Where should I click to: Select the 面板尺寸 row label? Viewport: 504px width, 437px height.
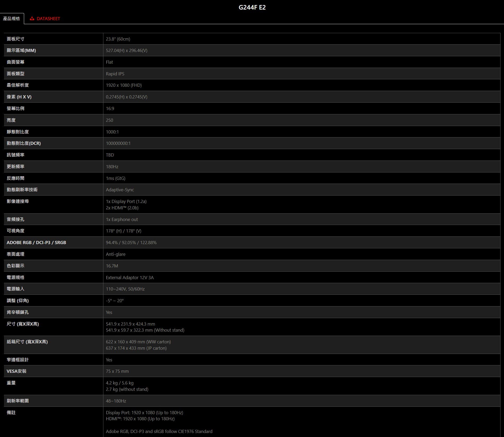(x=15, y=39)
